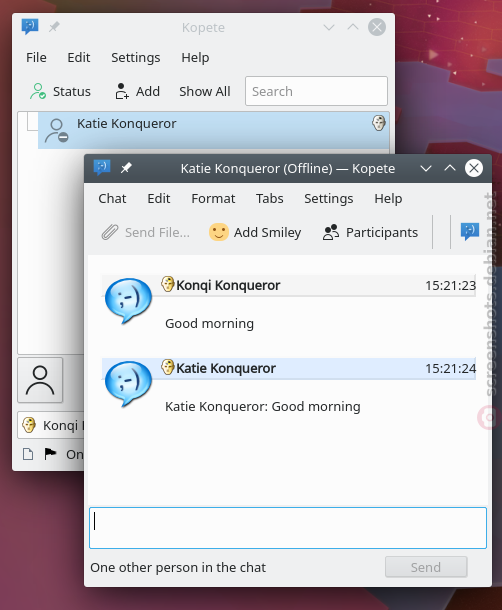Close the Katie Konqueror chat window
The width and height of the screenshot is (502, 610).
pyautogui.click(x=474, y=168)
